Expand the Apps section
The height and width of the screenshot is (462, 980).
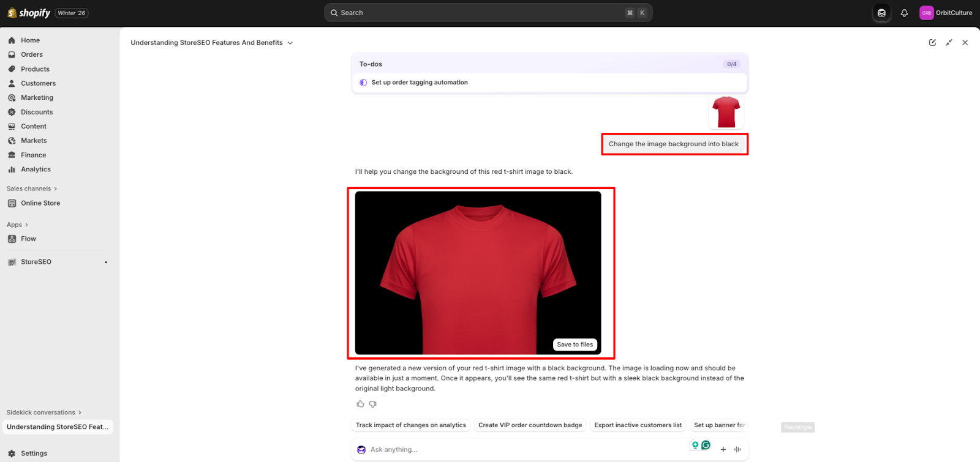tap(17, 225)
